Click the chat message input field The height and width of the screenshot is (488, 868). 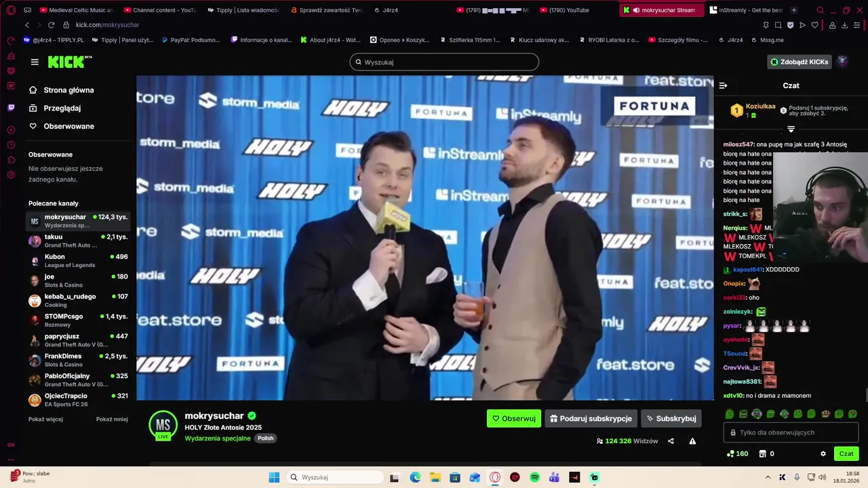(791, 432)
